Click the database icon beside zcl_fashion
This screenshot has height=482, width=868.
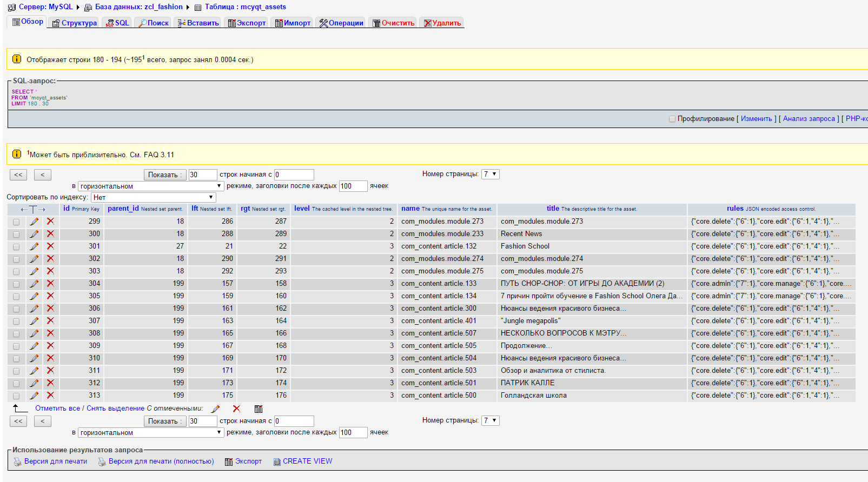coord(88,8)
